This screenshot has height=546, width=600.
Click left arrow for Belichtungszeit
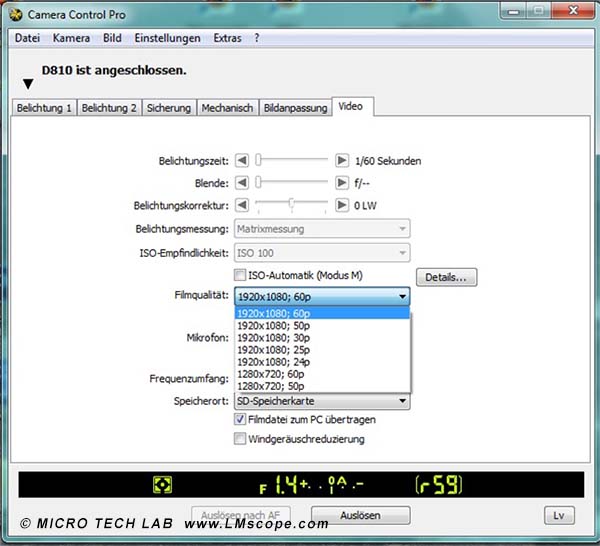(x=242, y=160)
